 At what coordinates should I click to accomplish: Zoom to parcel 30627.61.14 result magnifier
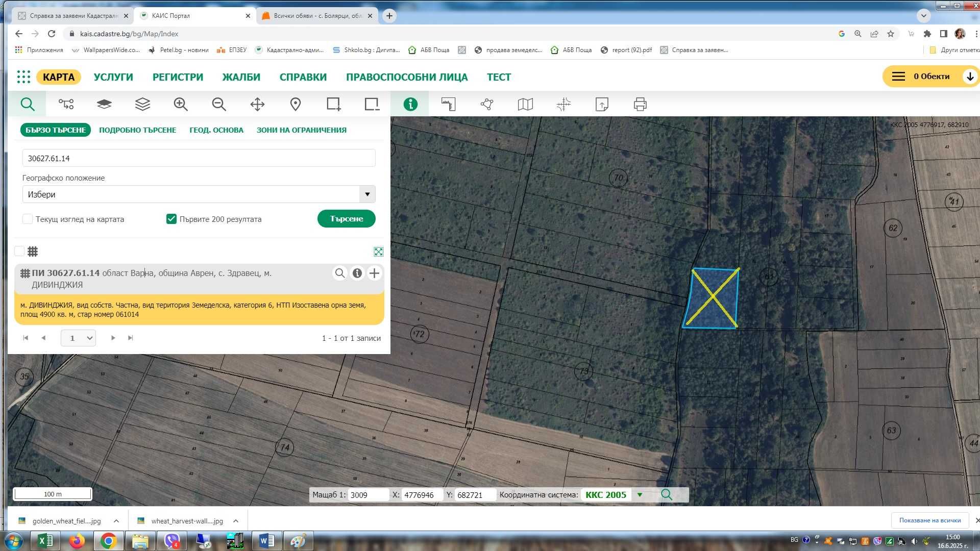(340, 273)
